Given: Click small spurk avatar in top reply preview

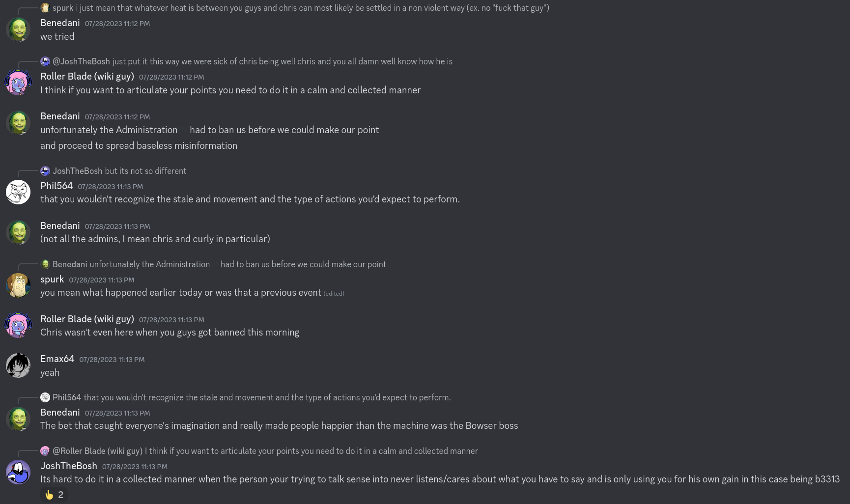Looking at the screenshot, I should pyautogui.click(x=45, y=8).
